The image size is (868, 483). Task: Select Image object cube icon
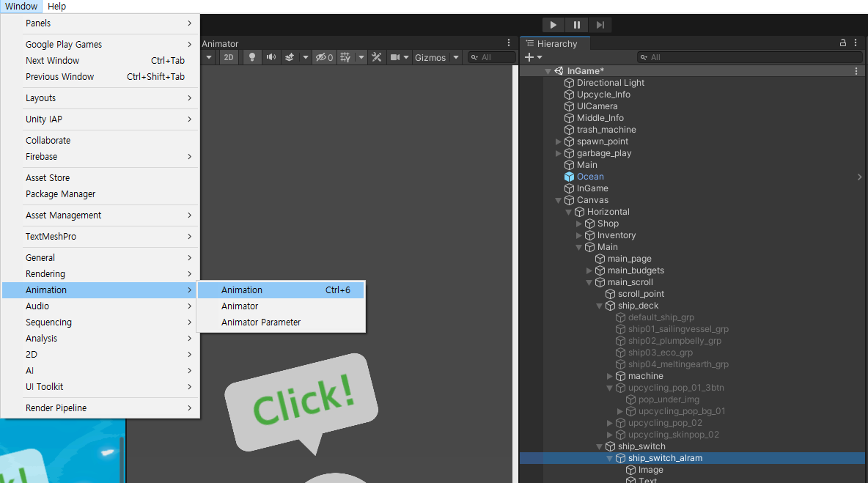click(630, 470)
